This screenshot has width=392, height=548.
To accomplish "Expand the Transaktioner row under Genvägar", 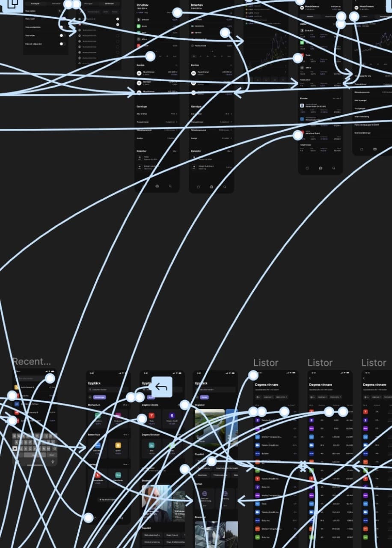I will pyautogui.click(x=157, y=122).
